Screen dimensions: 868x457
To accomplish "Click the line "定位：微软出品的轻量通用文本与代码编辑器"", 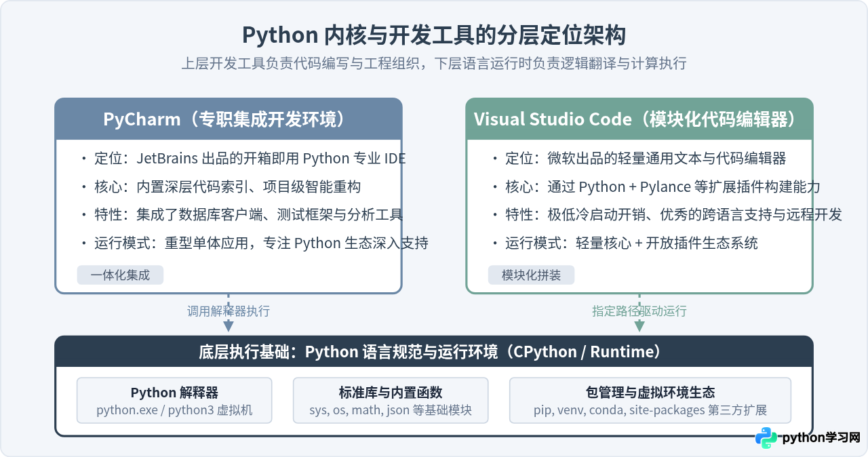I will pos(638,159).
